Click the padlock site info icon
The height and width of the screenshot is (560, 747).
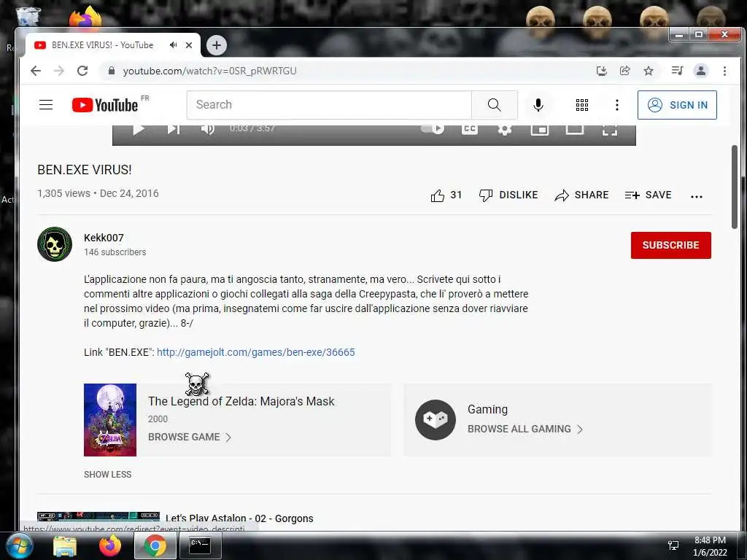[112, 71]
